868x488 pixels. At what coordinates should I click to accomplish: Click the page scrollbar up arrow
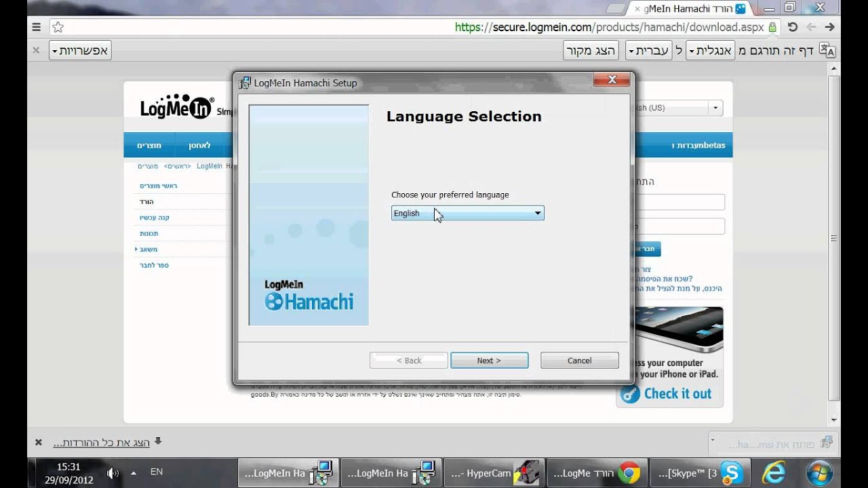click(835, 68)
